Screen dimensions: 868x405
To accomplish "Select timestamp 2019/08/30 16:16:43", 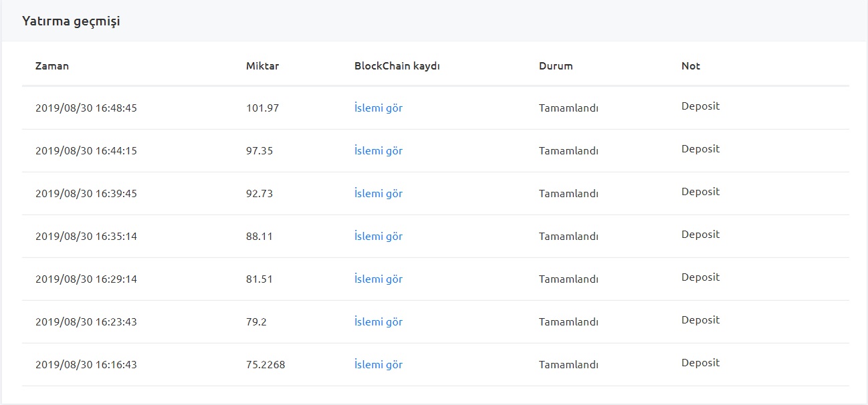I will pos(86,364).
